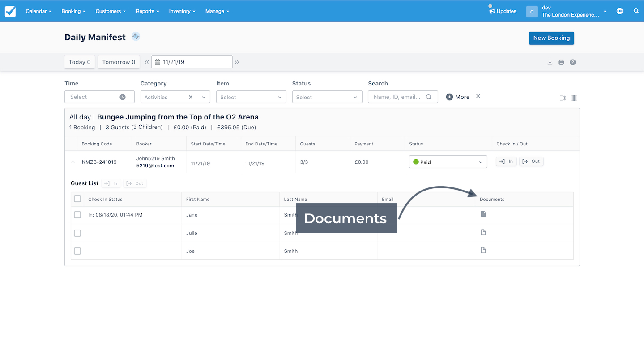
Task: Check in booking with In button
Action: 506,162
